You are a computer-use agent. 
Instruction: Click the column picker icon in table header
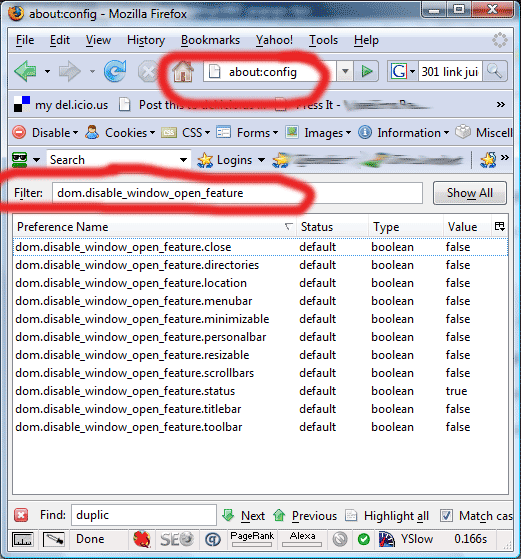(x=500, y=226)
